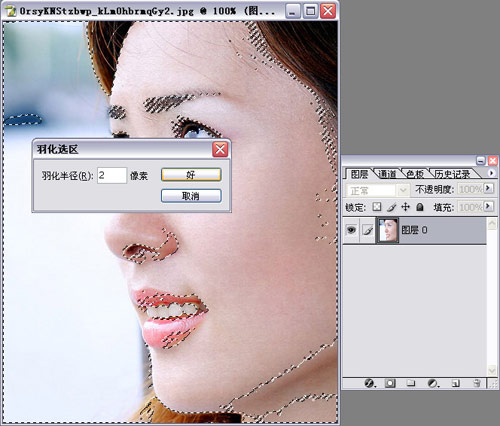Screen dimensions: 500x426
Task: Delete layer with trash icon
Action: click(x=477, y=383)
